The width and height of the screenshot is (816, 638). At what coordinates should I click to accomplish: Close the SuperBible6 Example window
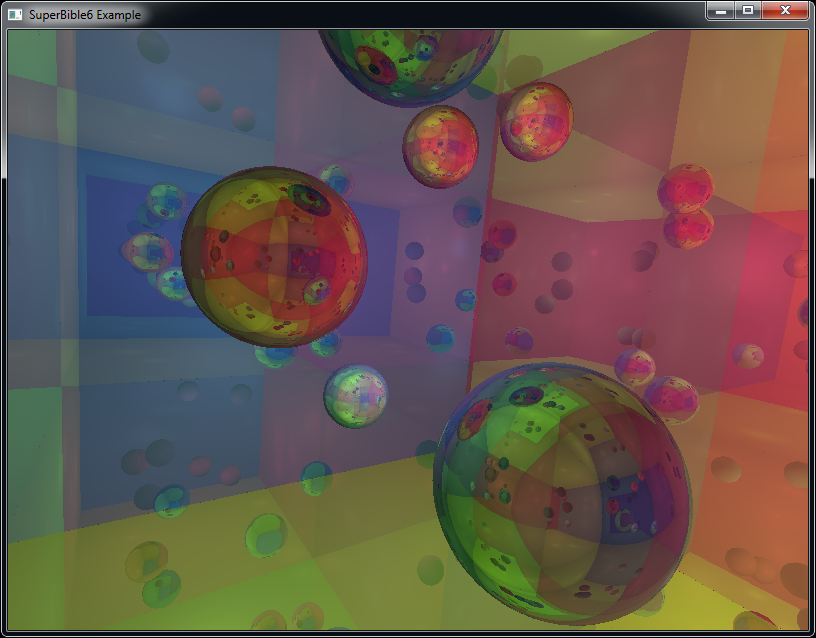click(x=784, y=11)
